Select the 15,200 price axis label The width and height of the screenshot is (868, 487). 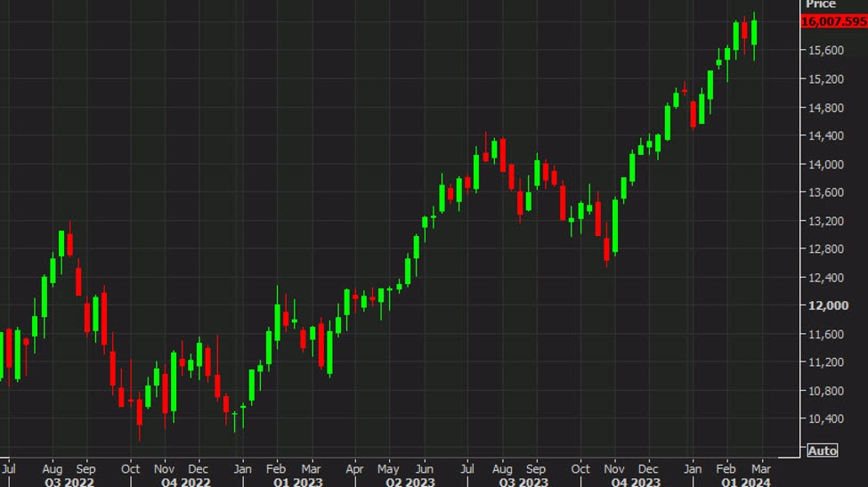coord(826,79)
